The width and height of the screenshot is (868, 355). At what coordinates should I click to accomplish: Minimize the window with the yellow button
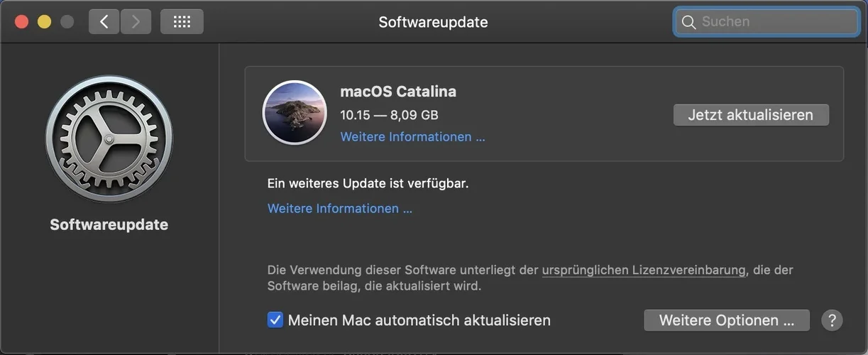click(44, 21)
